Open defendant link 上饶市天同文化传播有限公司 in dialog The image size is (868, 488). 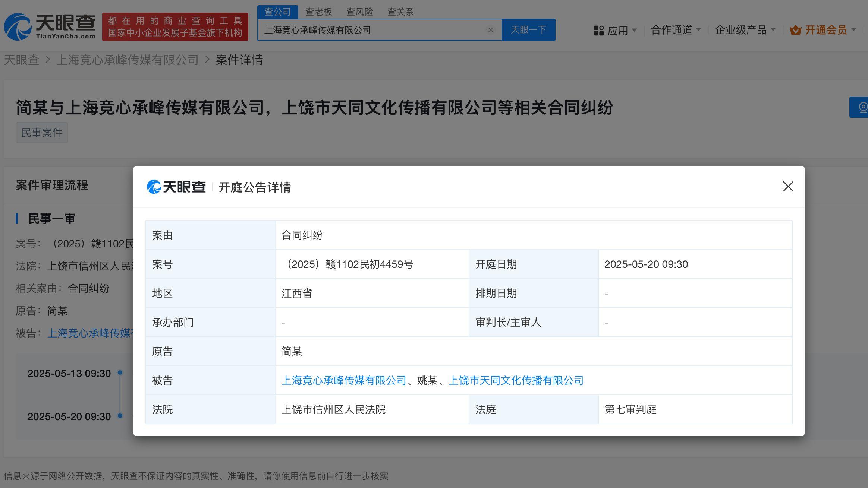[516, 380]
